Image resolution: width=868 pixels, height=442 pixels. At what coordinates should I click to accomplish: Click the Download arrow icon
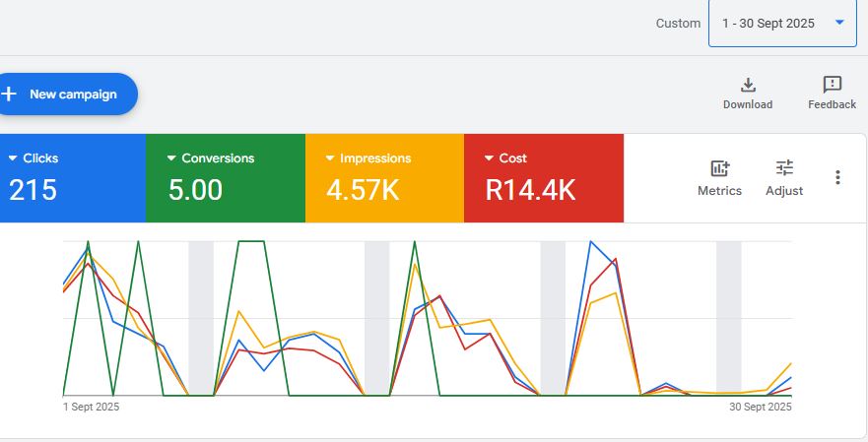click(x=748, y=85)
